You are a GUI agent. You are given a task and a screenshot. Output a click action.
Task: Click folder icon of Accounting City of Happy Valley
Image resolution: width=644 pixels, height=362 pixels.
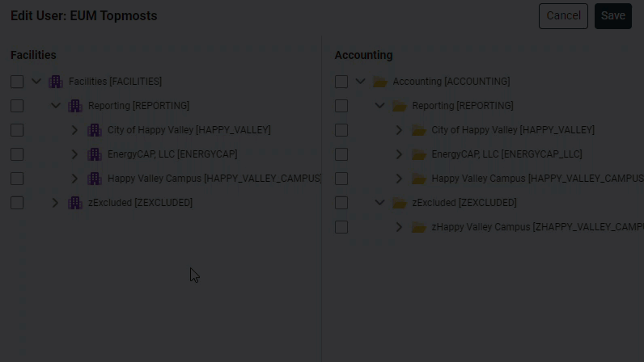point(418,130)
